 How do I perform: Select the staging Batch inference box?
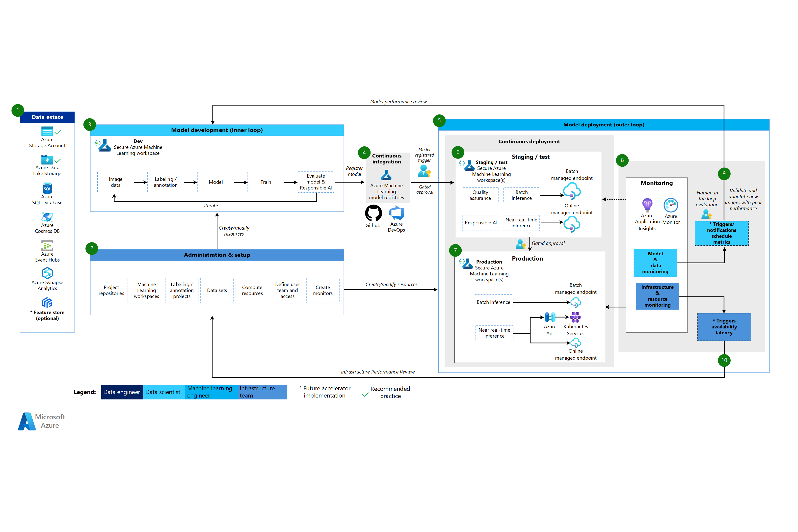pyautogui.click(x=522, y=195)
